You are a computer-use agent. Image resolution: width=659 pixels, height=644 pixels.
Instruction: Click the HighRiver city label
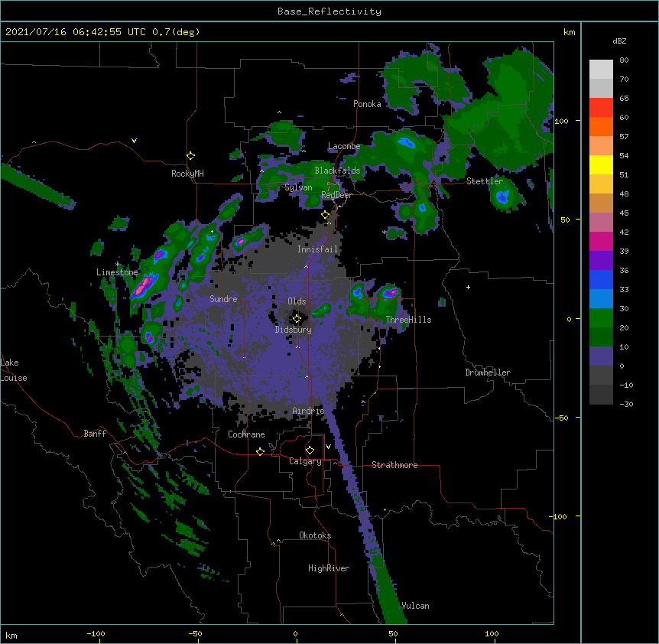[329, 568]
